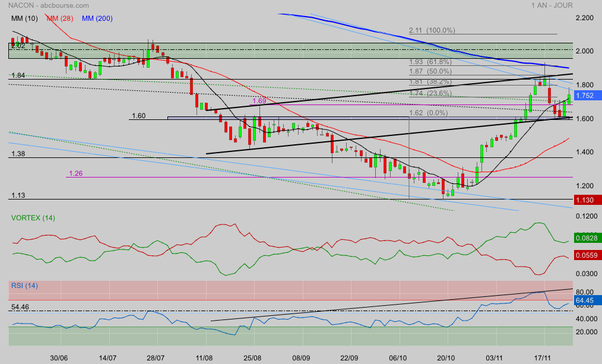Click the Fibonacci 1.62 (0.0%) label
Image resolution: width=602 pixels, height=364 pixels.
coord(429,113)
